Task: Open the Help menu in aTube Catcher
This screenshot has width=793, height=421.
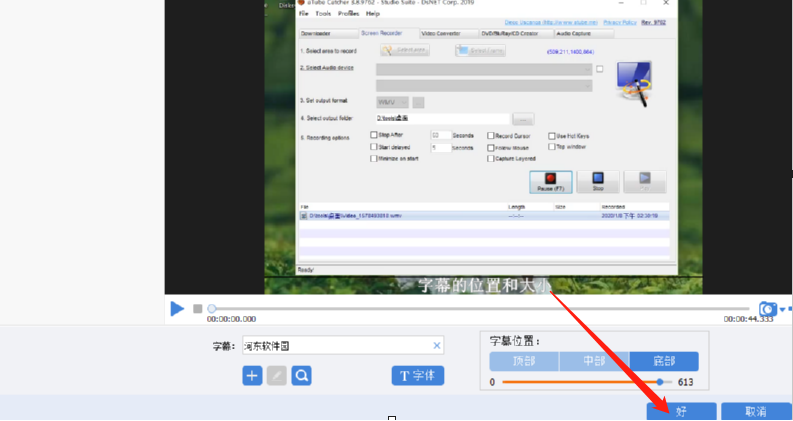Action: (x=373, y=14)
